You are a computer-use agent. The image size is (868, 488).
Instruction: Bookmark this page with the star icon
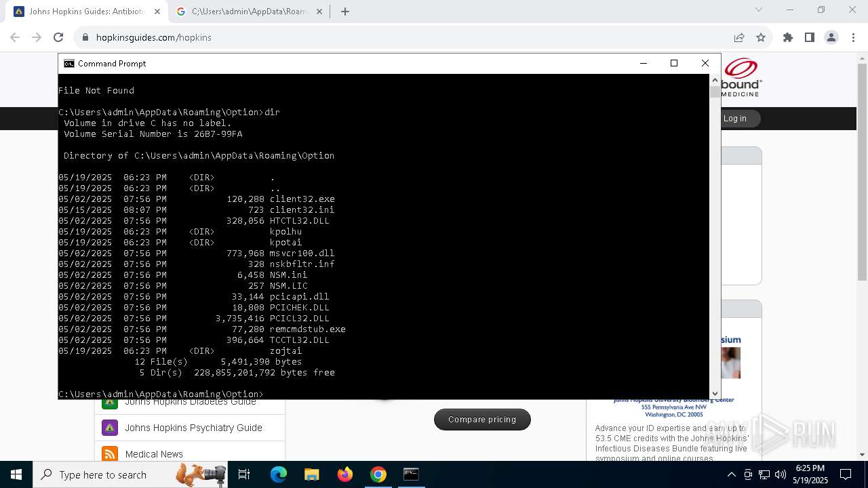click(761, 37)
